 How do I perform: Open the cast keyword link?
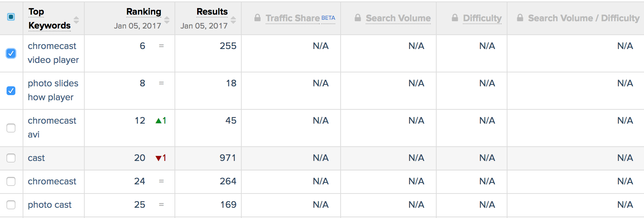36,158
